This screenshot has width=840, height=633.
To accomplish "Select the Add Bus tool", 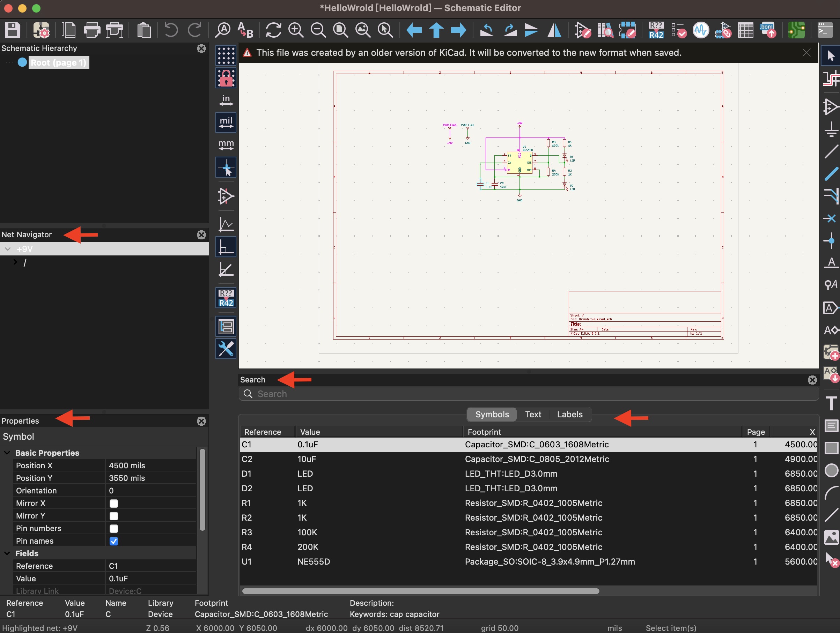I will [x=831, y=174].
